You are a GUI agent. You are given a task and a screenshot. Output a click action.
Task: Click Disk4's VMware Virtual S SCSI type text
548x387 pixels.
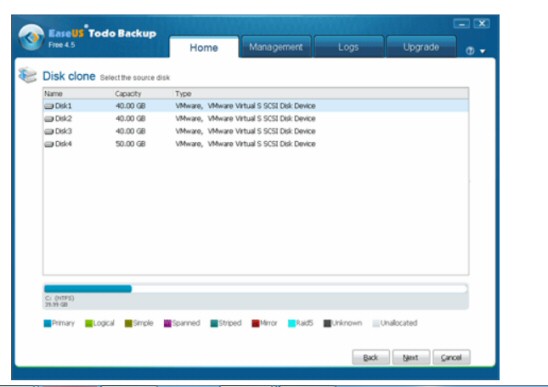[245, 144]
